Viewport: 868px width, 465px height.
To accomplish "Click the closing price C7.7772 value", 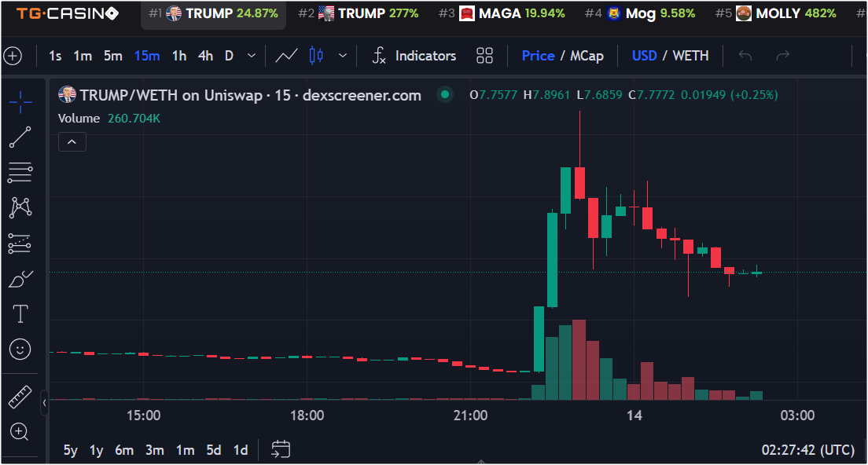I will pyautogui.click(x=652, y=94).
